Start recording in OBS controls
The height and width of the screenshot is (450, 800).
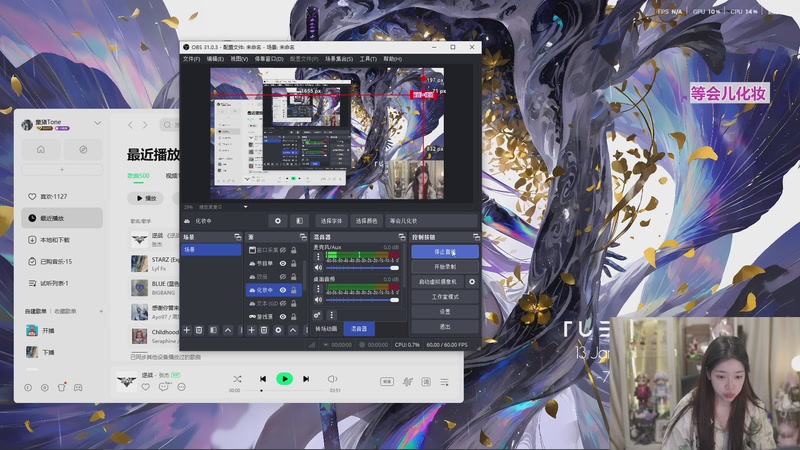[x=445, y=267]
